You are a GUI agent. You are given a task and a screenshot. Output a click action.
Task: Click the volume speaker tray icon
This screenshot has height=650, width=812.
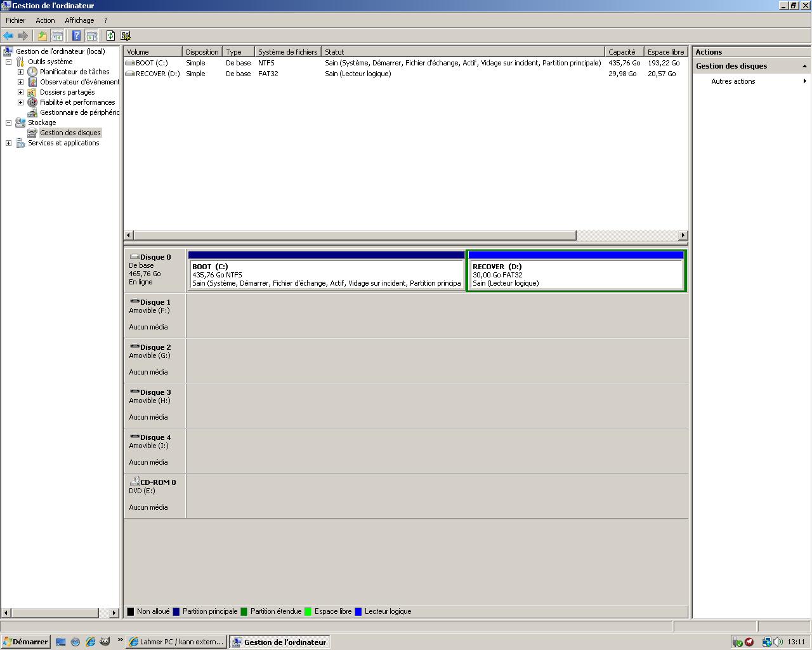tap(778, 642)
